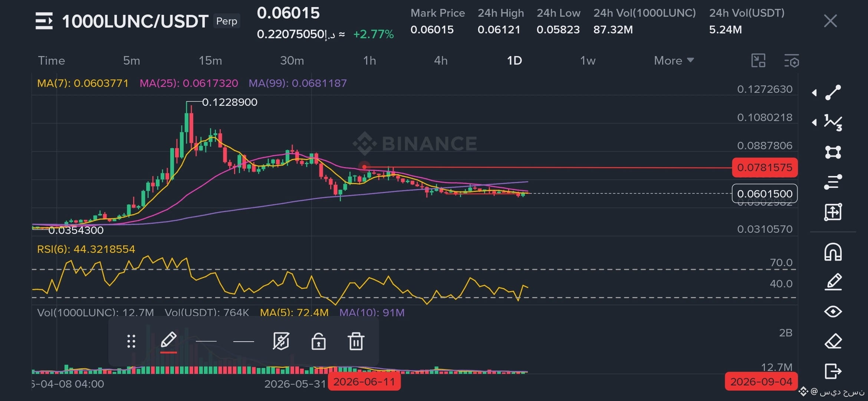Switch to the 30m timeframe
The image size is (868, 401).
pos(292,61)
